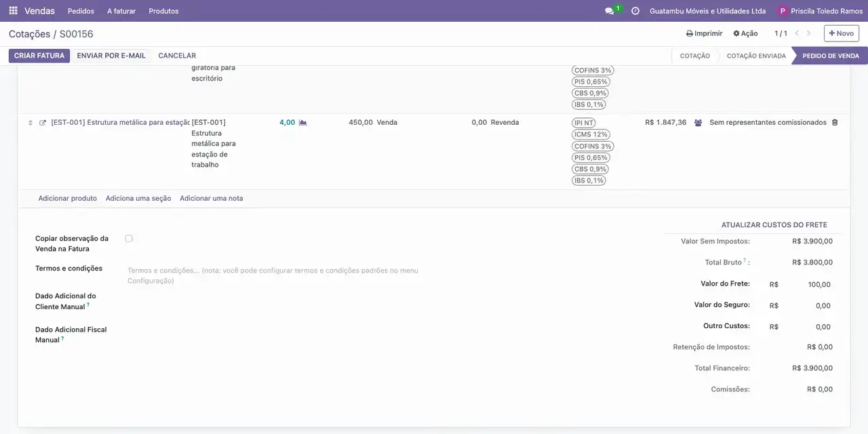Click Atualizar Custos do Frete button
The image size is (868, 434).
[x=774, y=225]
